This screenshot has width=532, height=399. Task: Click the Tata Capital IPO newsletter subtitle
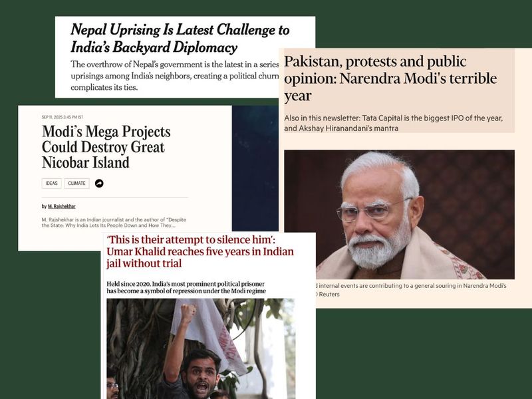pyautogui.click(x=394, y=123)
